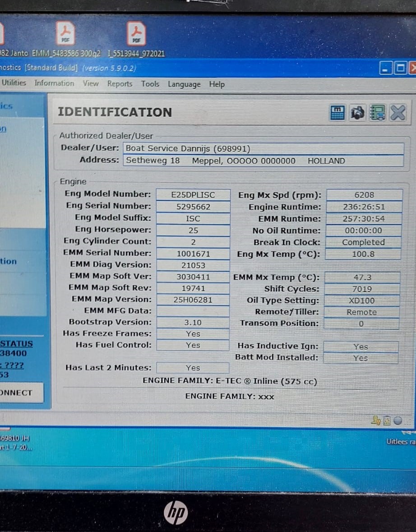
Task: Click the Has Inductive Ign value Yes
Action: pyautogui.click(x=361, y=347)
